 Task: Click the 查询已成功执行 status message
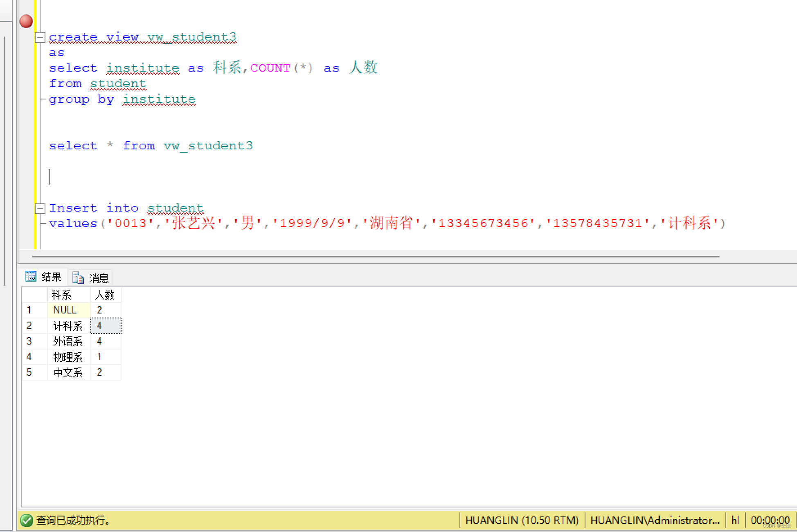coord(73,520)
